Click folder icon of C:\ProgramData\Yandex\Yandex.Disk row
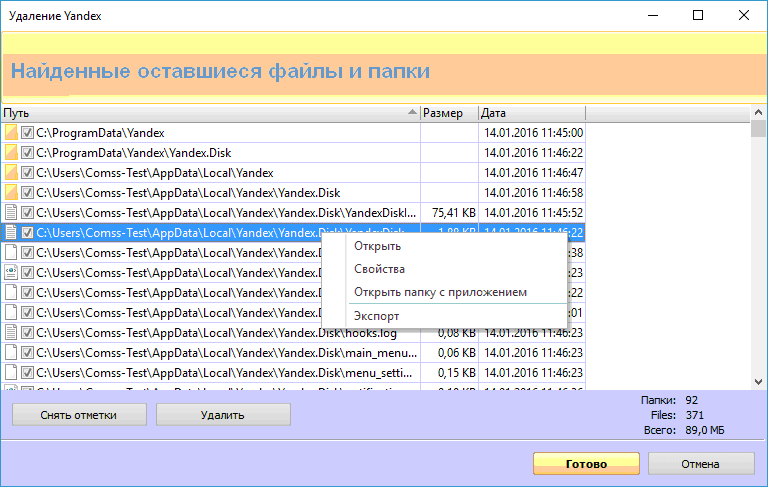 (x=11, y=152)
